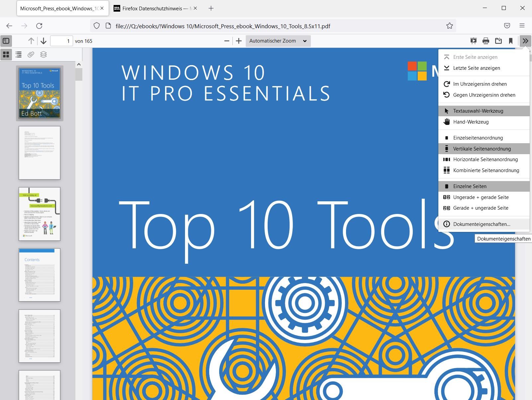Collapse the secondary tools menu
This screenshot has height=400, width=532.
[x=525, y=41]
